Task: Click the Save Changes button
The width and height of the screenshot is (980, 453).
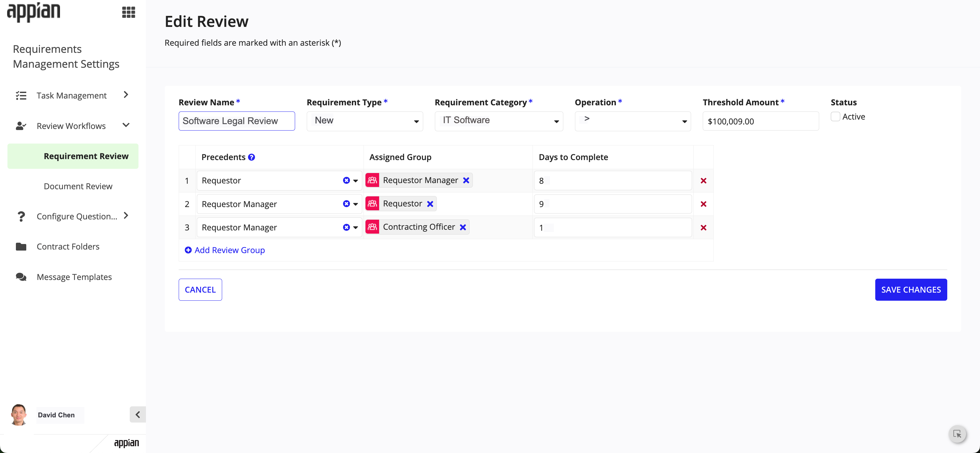Action: click(x=911, y=290)
